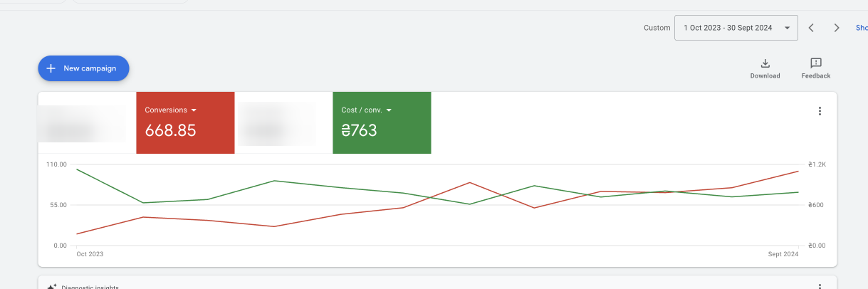Open the date range dropdown
868x289 pixels.
pos(736,28)
